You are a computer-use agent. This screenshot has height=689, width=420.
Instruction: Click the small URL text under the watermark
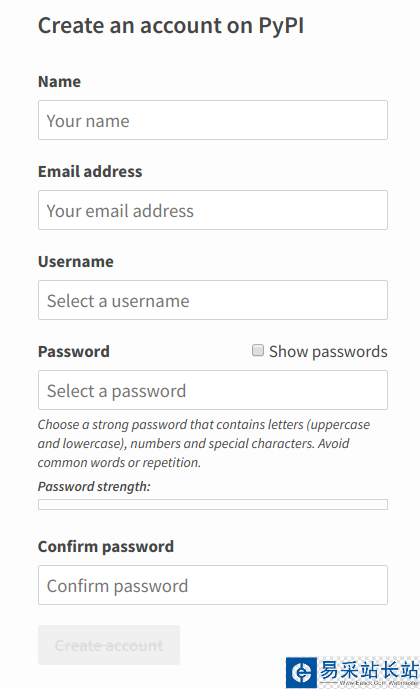(378, 683)
